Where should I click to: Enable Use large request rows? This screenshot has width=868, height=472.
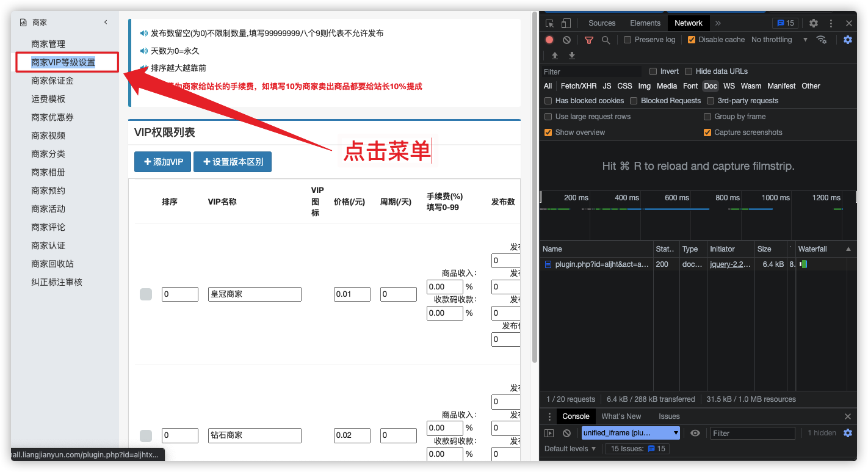pyautogui.click(x=548, y=117)
